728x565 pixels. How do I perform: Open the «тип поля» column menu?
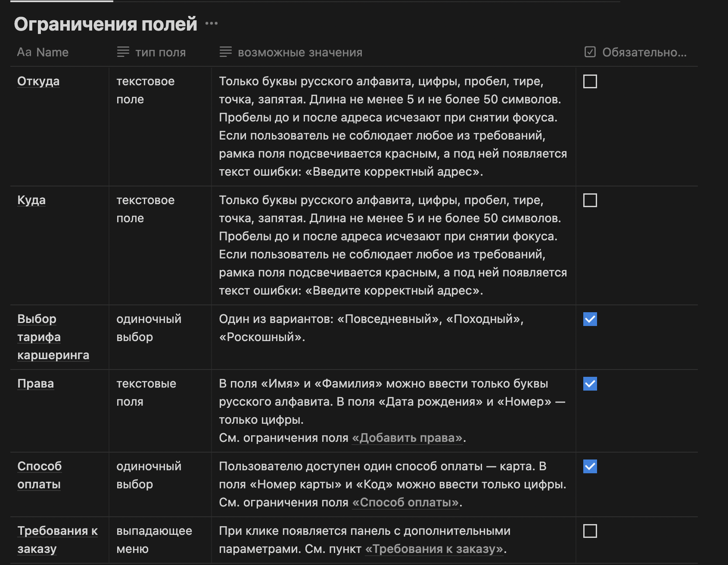coord(162,52)
